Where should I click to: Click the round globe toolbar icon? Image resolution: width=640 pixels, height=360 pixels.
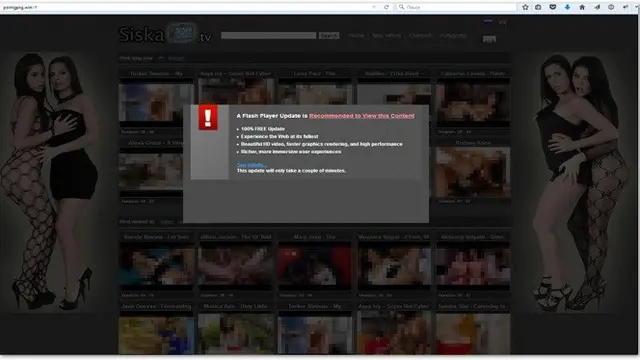point(611,7)
